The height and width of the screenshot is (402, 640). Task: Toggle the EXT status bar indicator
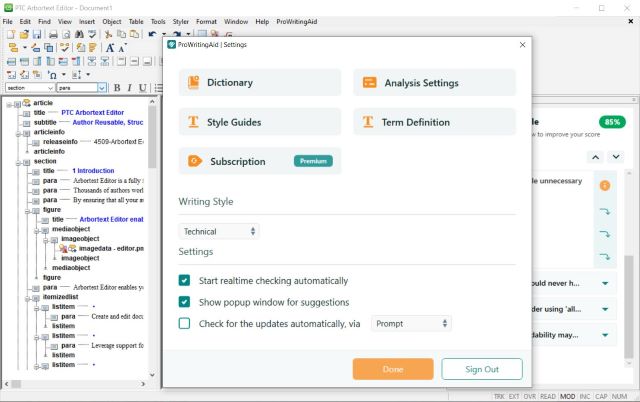pyautogui.click(x=514, y=396)
